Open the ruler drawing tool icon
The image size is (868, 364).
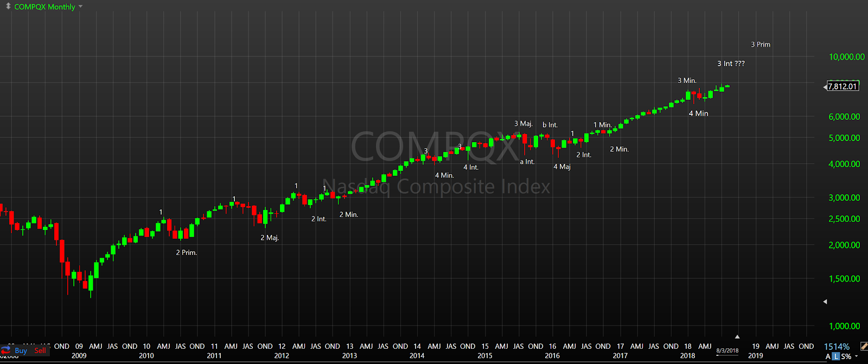tap(863, 346)
